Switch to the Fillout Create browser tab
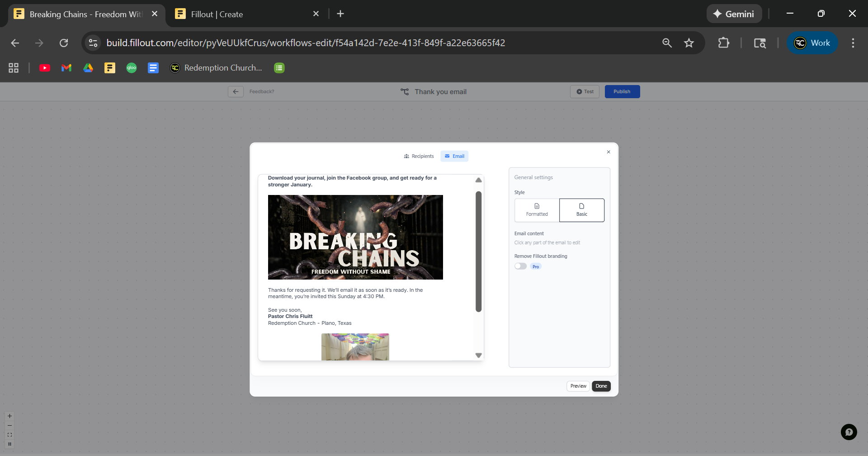 click(217, 14)
